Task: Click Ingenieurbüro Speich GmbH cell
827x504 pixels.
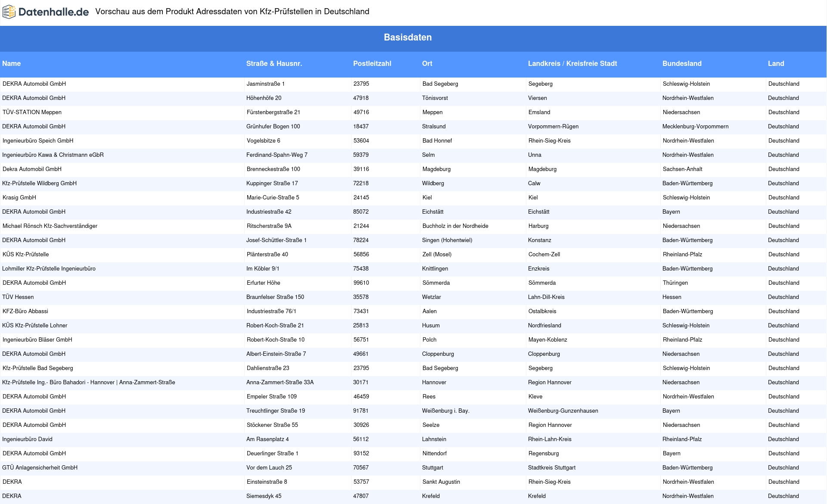Action: (x=38, y=140)
